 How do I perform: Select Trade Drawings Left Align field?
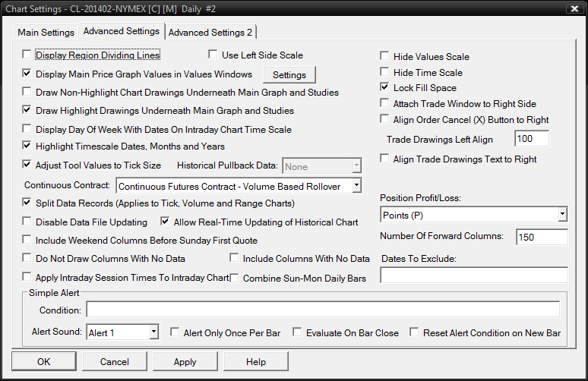pyautogui.click(x=531, y=140)
